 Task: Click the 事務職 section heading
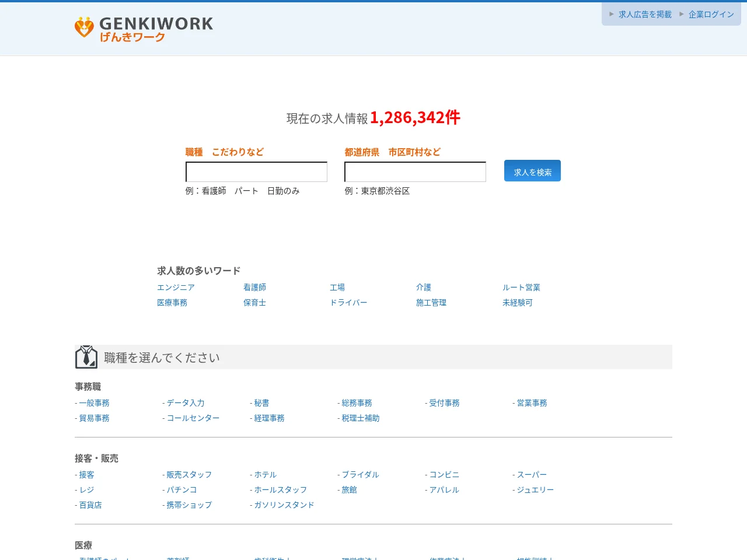88,387
